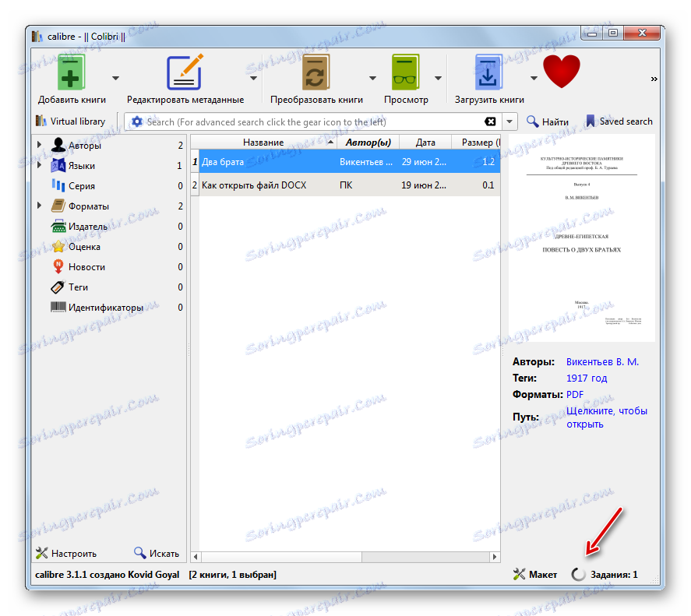Open Edit metadata pencil icon
The height and width of the screenshot is (616, 691).
185,72
